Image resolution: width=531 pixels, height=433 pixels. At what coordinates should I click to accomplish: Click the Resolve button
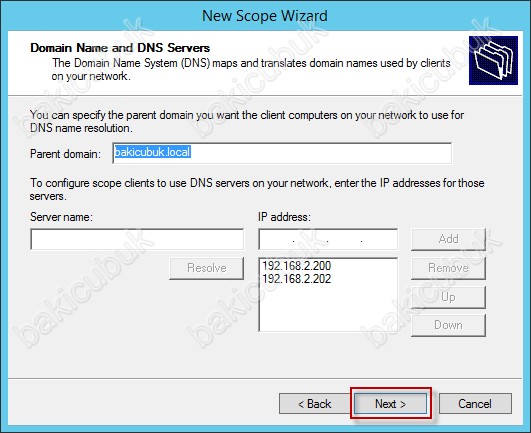click(x=207, y=268)
